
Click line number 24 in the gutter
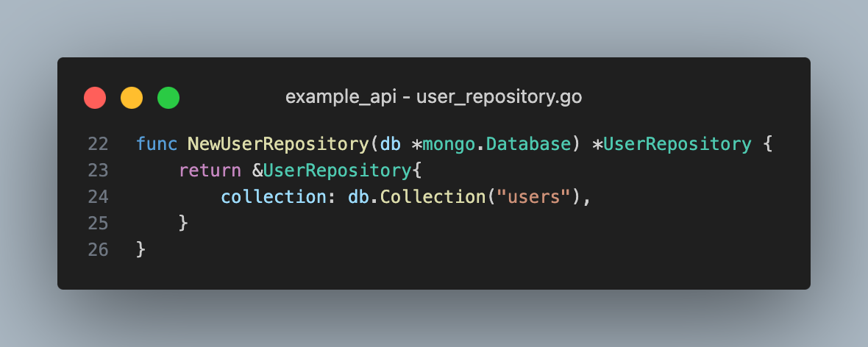pos(98,197)
